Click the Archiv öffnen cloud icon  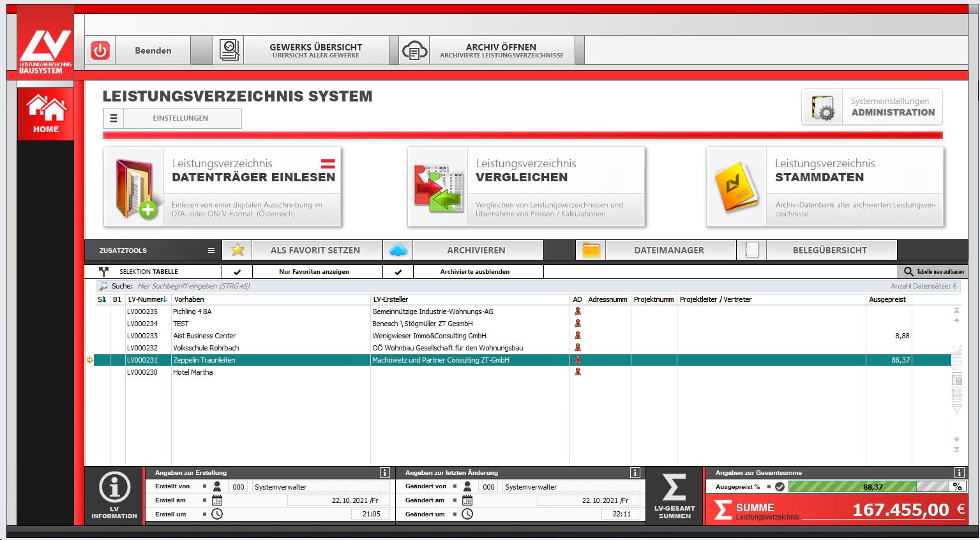[414, 50]
